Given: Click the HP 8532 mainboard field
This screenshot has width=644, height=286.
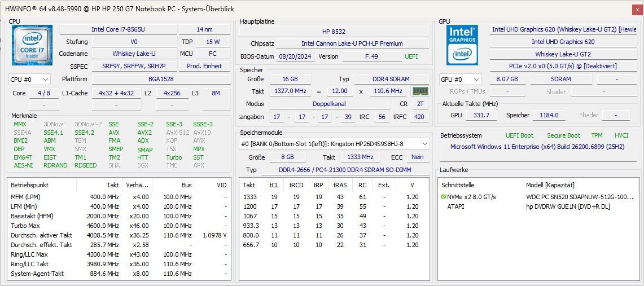Looking at the screenshot, I should coord(334,32).
